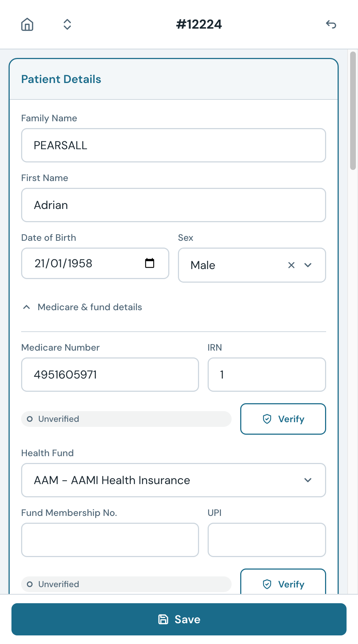Focus the Fund Membership No. field
Viewport: 358px width, 644px height.
tap(110, 540)
